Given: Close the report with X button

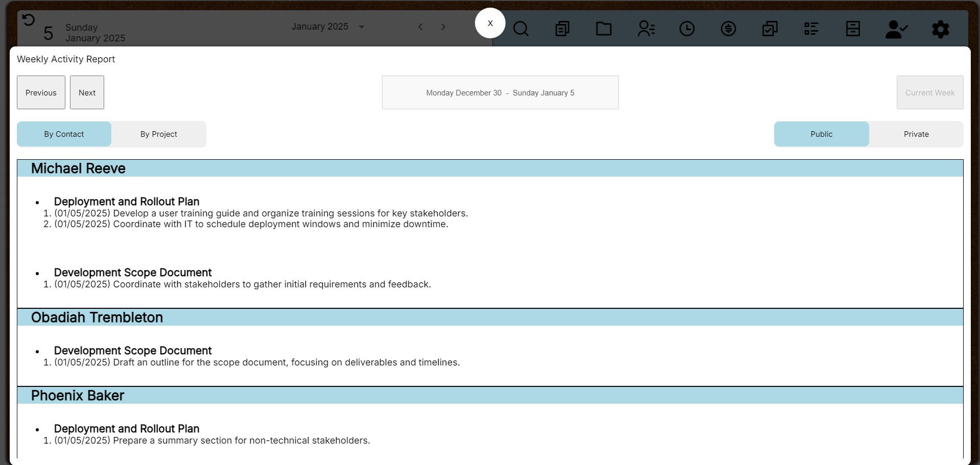Looking at the screenshot, I should 490,23.
